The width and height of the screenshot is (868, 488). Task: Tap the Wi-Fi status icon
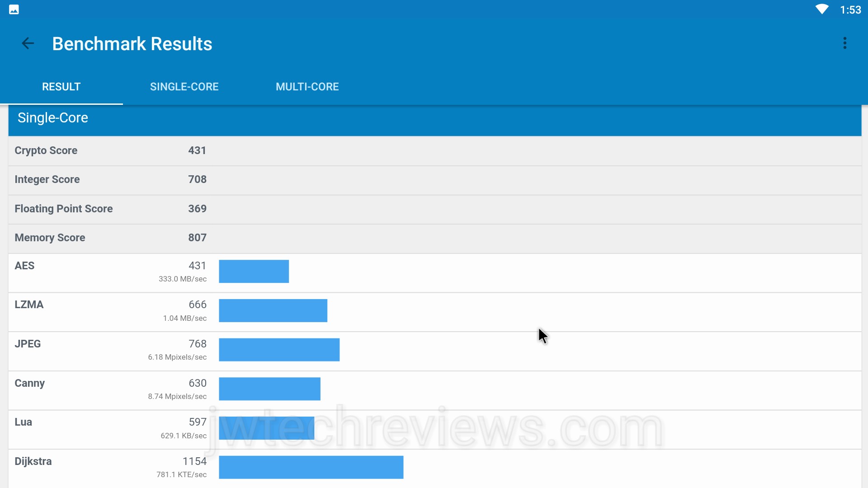821,9
